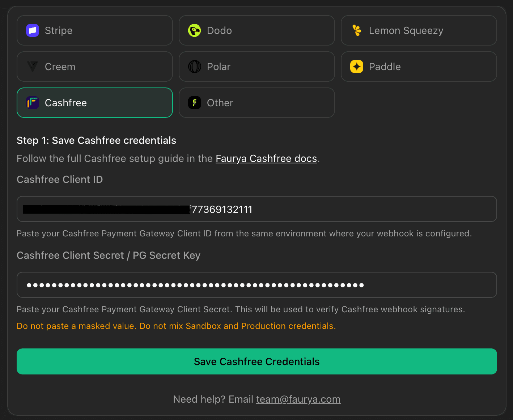513x420 pixels.
Task: Click the Other provider logo icon
Action: click(195, 103)
